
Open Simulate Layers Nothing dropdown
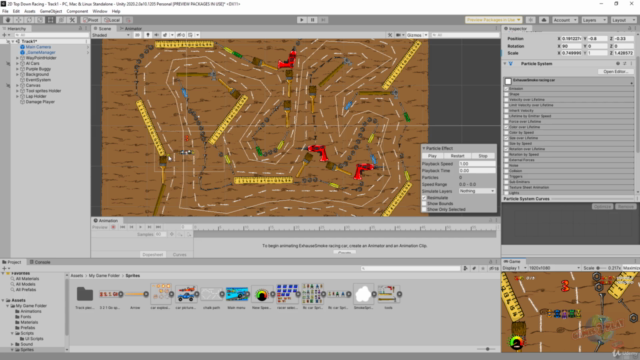pyautogui.click(x=477, y=191)
